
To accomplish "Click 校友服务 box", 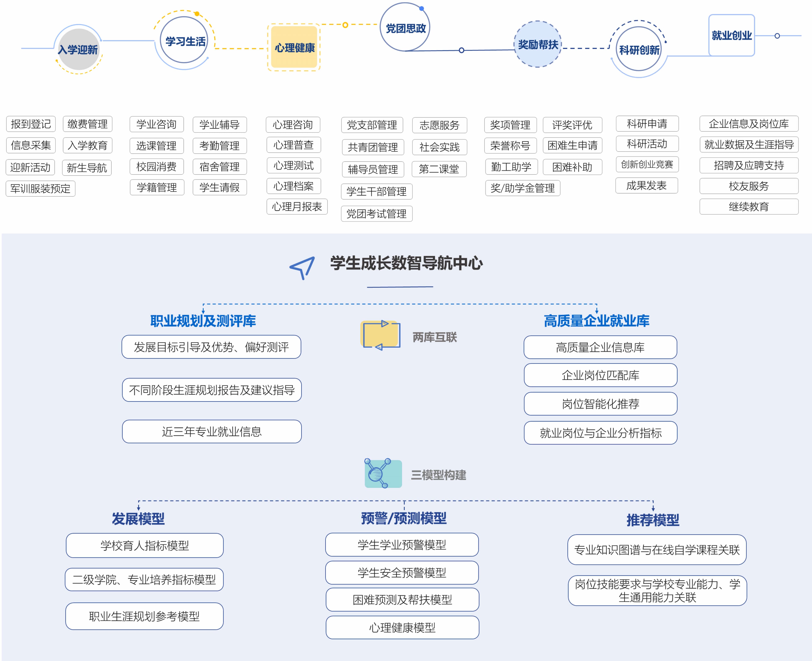I will 749,186.
